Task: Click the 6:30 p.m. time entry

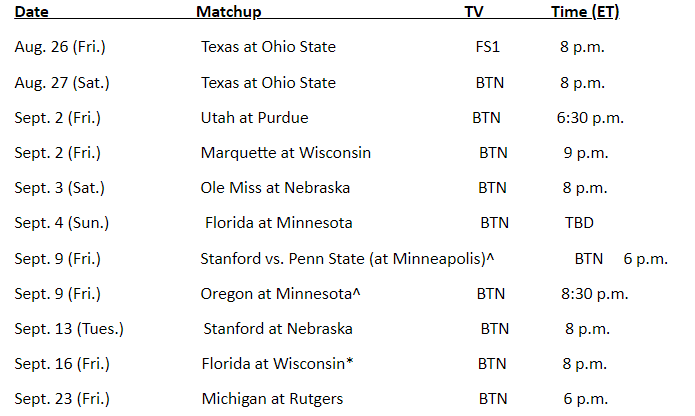Action: (590, 118)
